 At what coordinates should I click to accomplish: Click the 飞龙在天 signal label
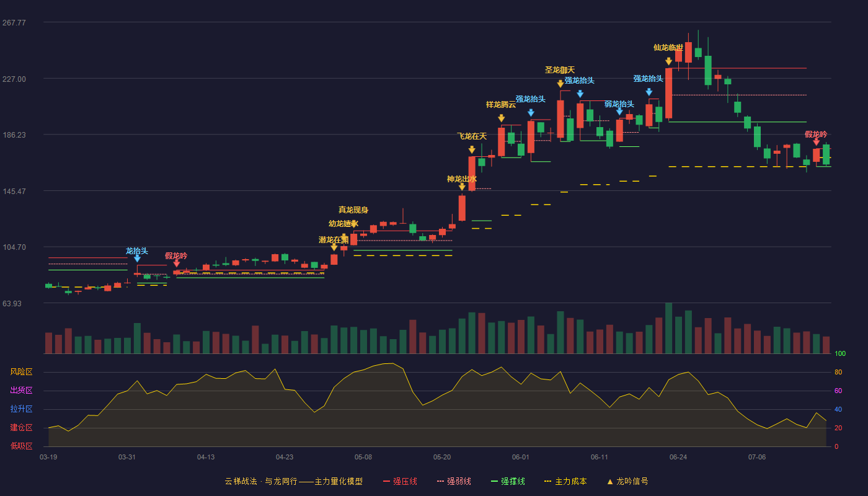472,136
